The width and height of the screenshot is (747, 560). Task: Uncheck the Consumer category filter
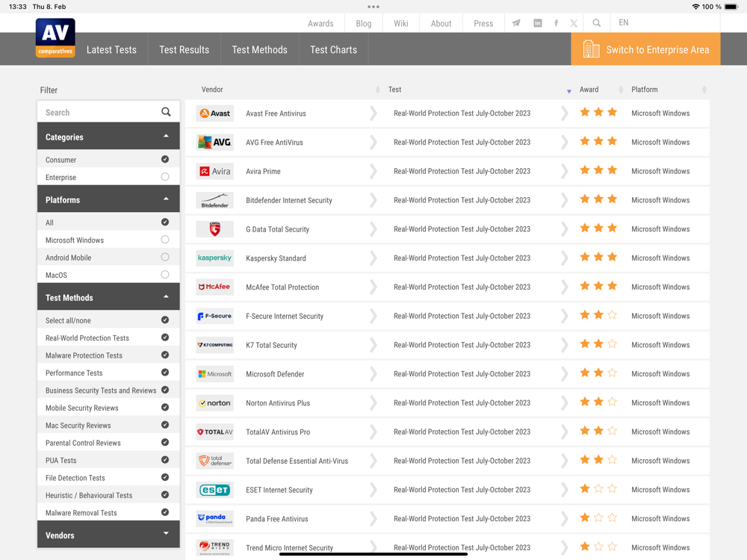click(165, 159)
